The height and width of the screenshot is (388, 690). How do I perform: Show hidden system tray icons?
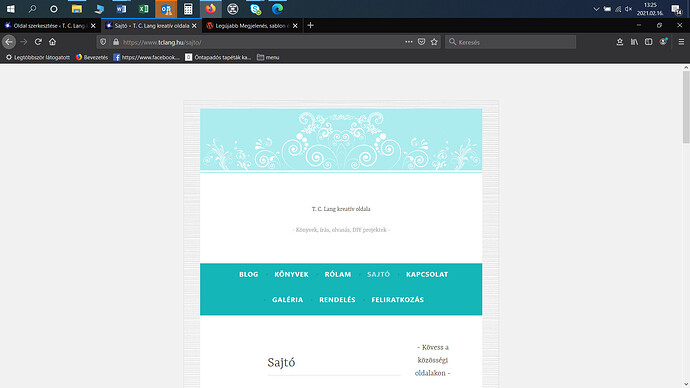tap(596, 9)
